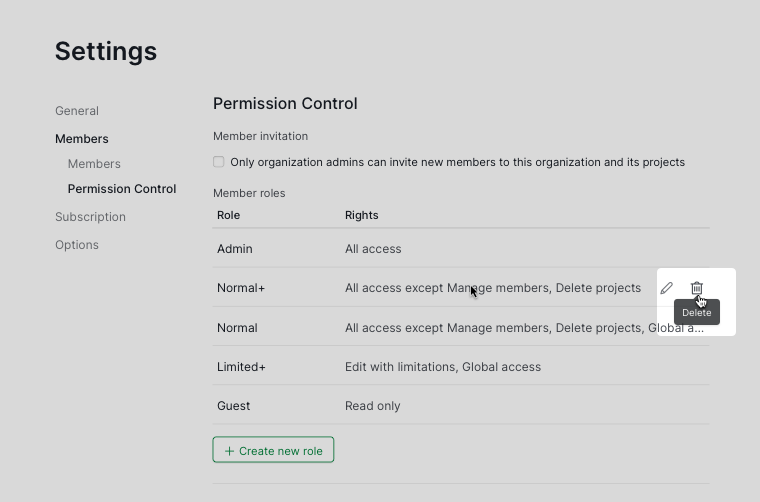The width and height of the screenshot is (760, 502).
Task: Click the 'Only organization admins can invite' label
Action: click(457, 162)
